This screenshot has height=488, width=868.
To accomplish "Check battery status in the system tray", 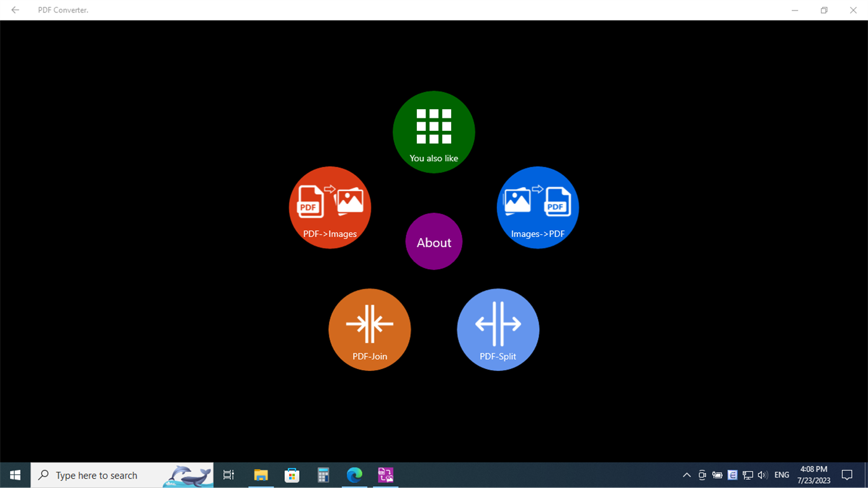I will tap(717, 475).
